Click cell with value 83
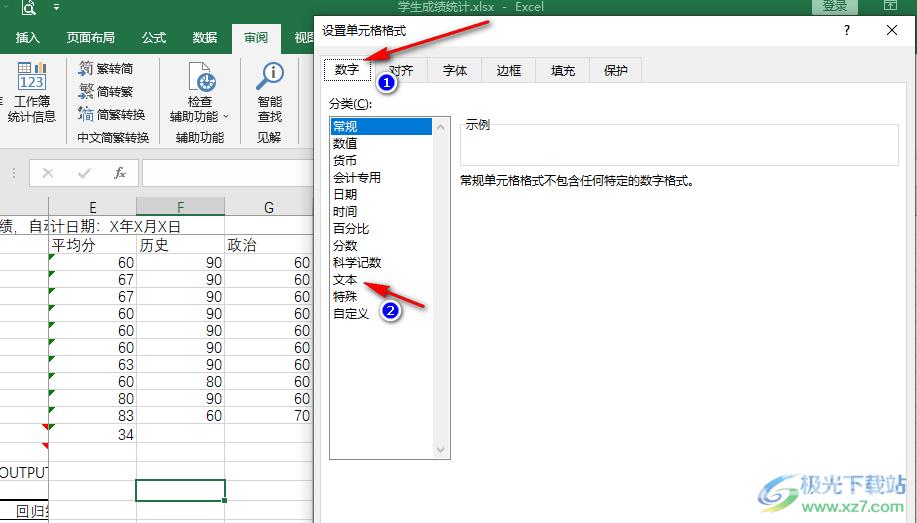917x523 pixels. pyautogui.click(x=92, y=416)
